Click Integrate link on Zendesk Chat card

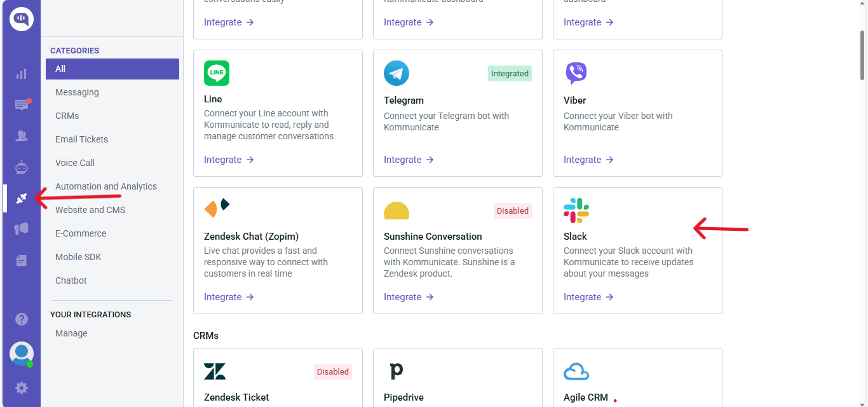(229, 297)
